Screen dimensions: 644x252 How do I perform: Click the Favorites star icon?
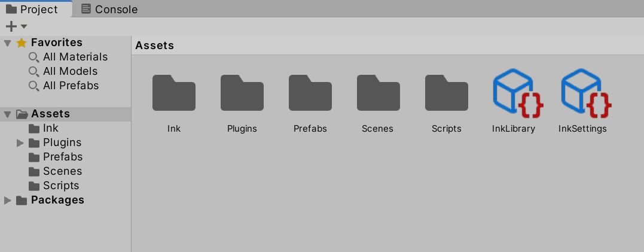[x=22, y=42]
